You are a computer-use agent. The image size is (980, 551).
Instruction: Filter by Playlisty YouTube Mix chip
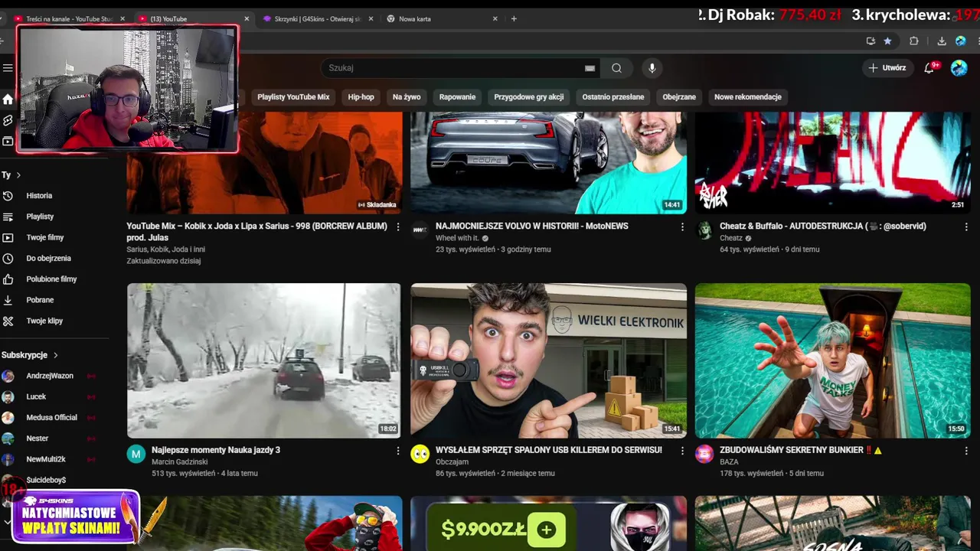coord(293,97)
